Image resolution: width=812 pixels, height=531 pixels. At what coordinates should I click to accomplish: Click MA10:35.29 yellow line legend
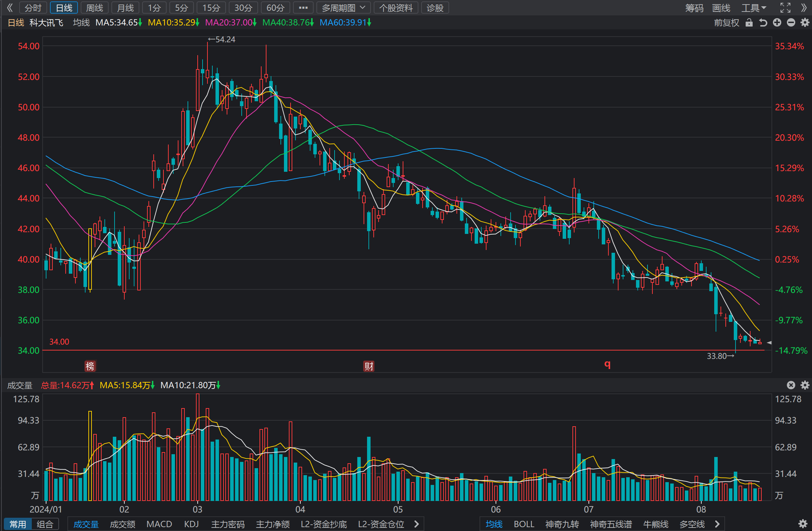pos(174,23)
